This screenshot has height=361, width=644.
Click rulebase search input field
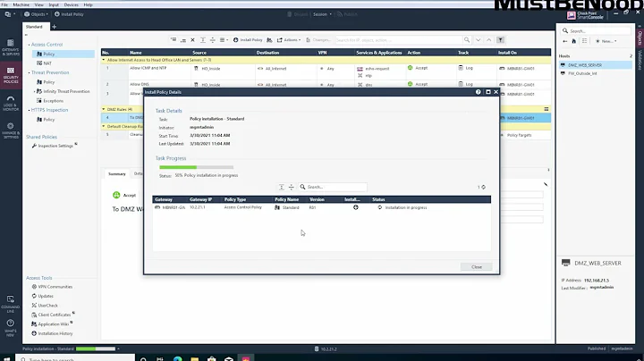(399, 40)
